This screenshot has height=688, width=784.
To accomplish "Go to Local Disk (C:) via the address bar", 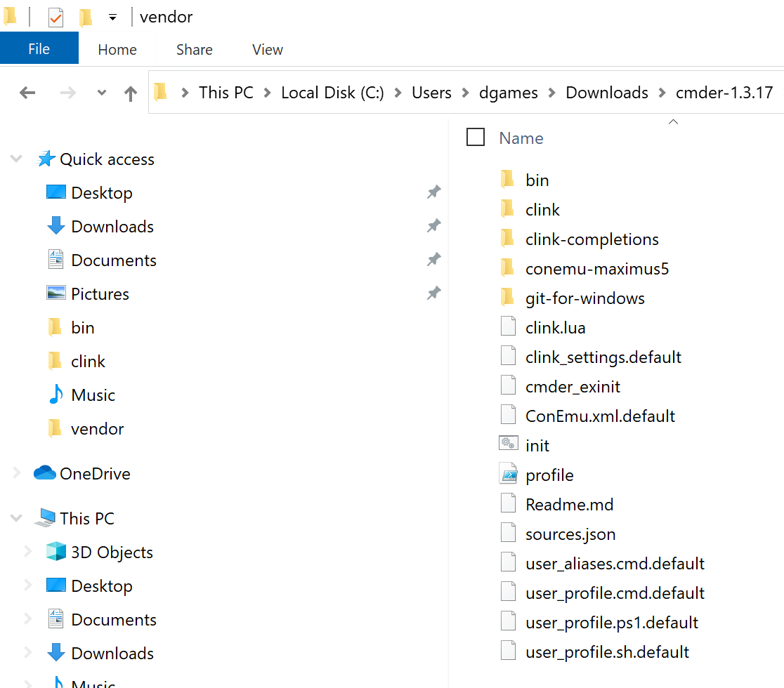I will 332,92.
